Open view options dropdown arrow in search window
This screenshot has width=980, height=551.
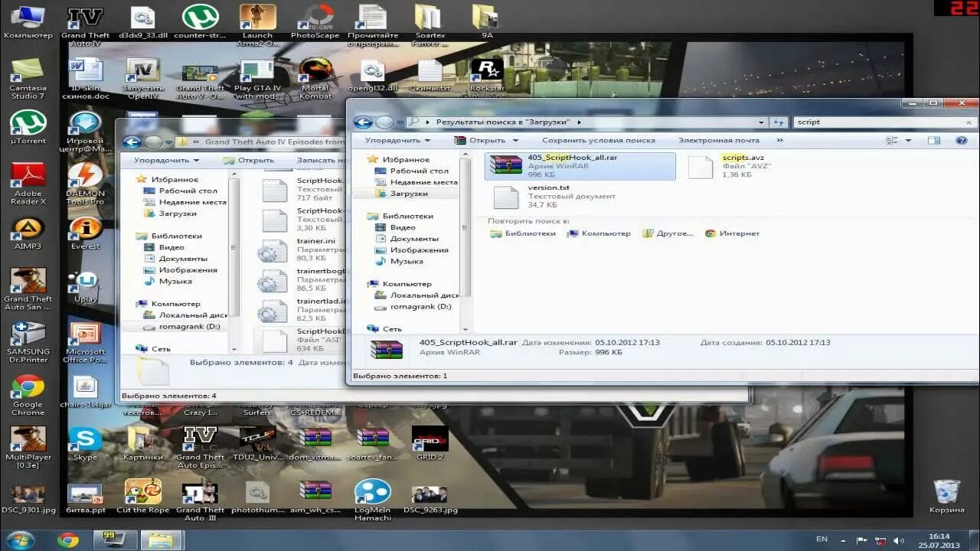click(908, 140)
